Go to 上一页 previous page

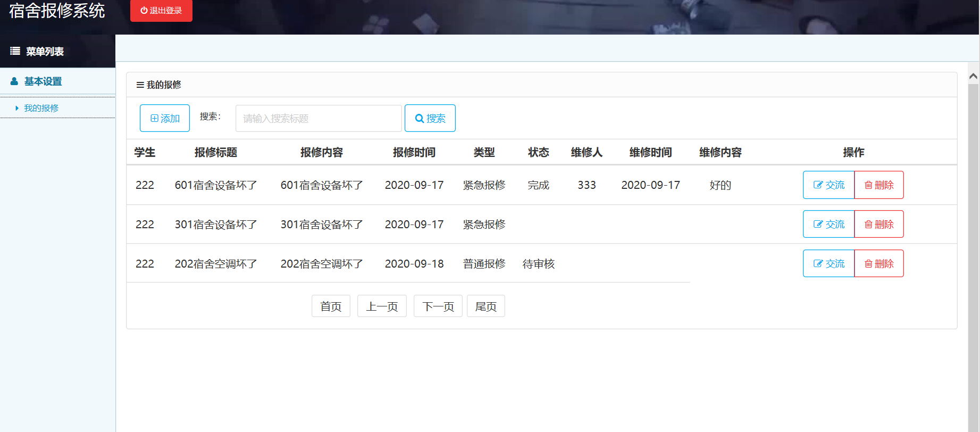coord(382,306)
